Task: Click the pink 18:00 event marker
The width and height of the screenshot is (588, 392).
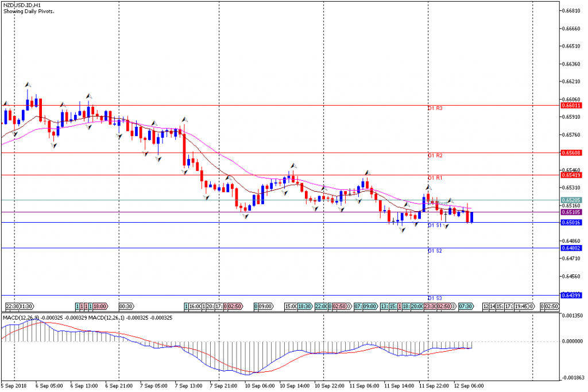Action: (x=99, y=306)
